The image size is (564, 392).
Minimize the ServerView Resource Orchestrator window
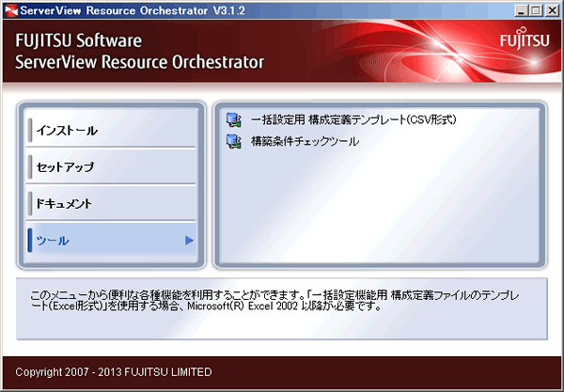pyautogui.click(x=521, y=10)
